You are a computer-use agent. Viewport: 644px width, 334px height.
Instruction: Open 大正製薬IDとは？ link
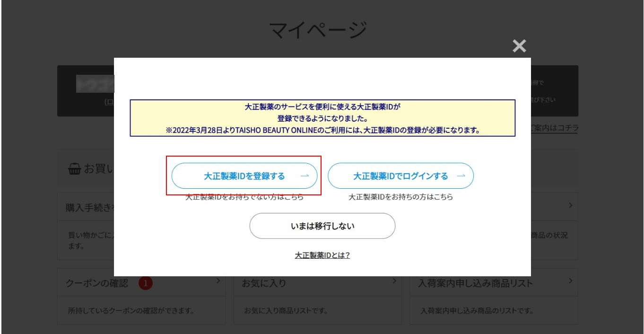tap(322, 255)
